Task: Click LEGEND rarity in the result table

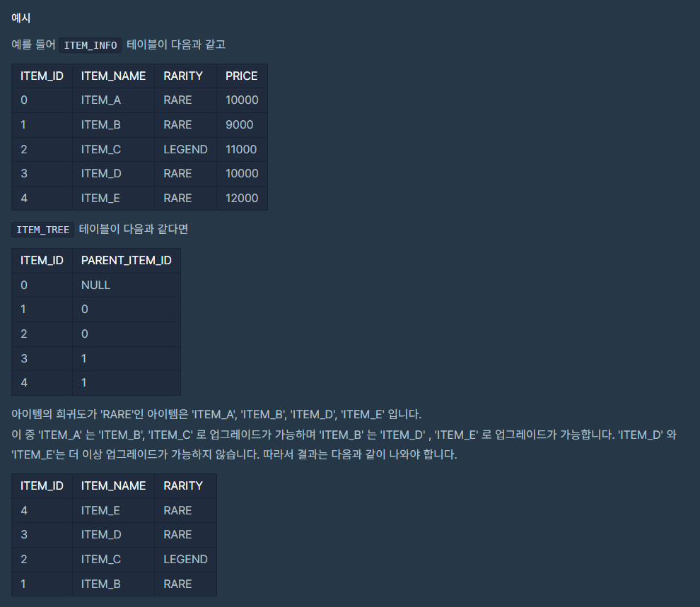Action: pos(185,559)
